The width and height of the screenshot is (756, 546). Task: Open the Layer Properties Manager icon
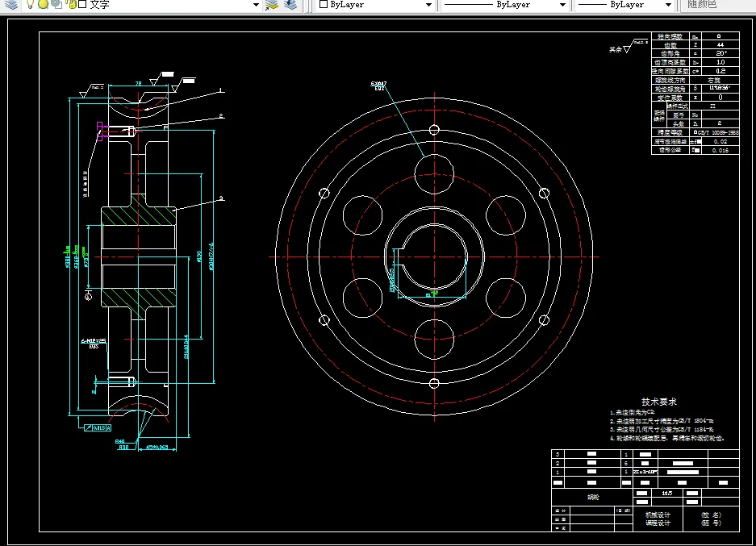11,4
